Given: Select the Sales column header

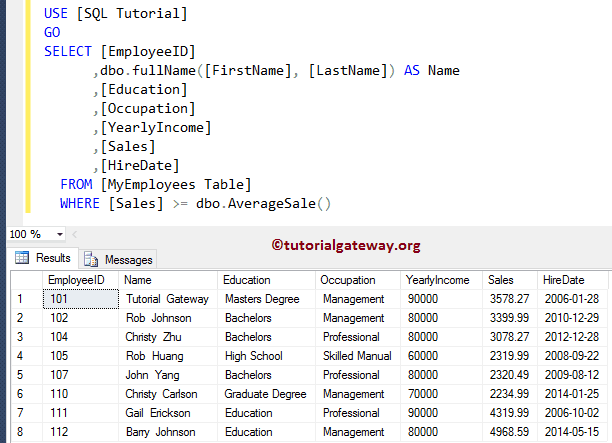Looking at the screenshot, I should [500, 280].
